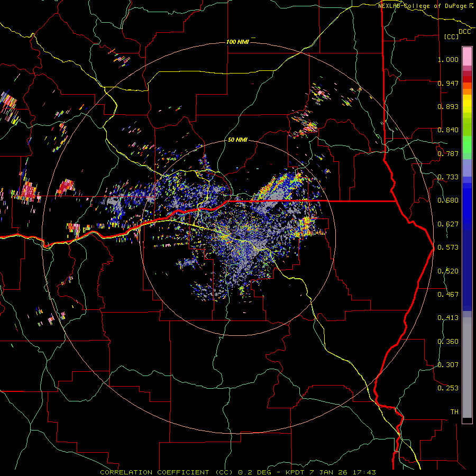
Task: Click the 0.787 value on the color scale
Action: [x=448, y=153]
